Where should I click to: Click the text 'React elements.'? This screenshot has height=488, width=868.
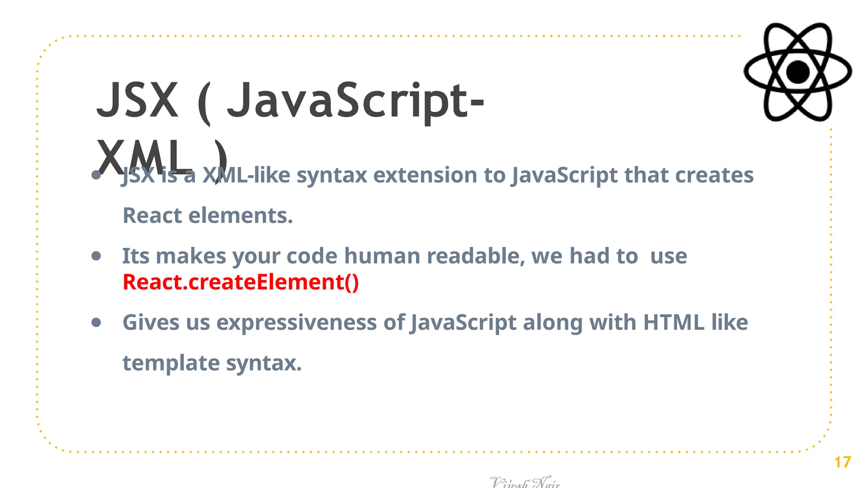click(208, 216)
